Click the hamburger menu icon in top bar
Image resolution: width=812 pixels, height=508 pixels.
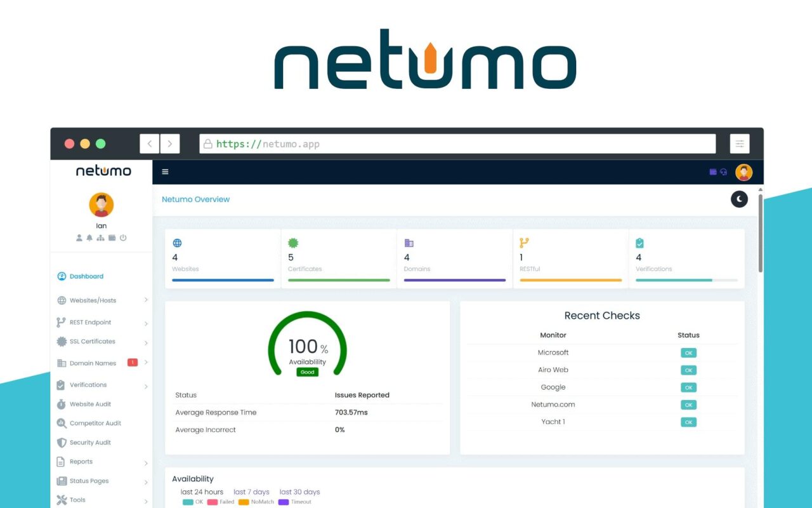(165, 171)
